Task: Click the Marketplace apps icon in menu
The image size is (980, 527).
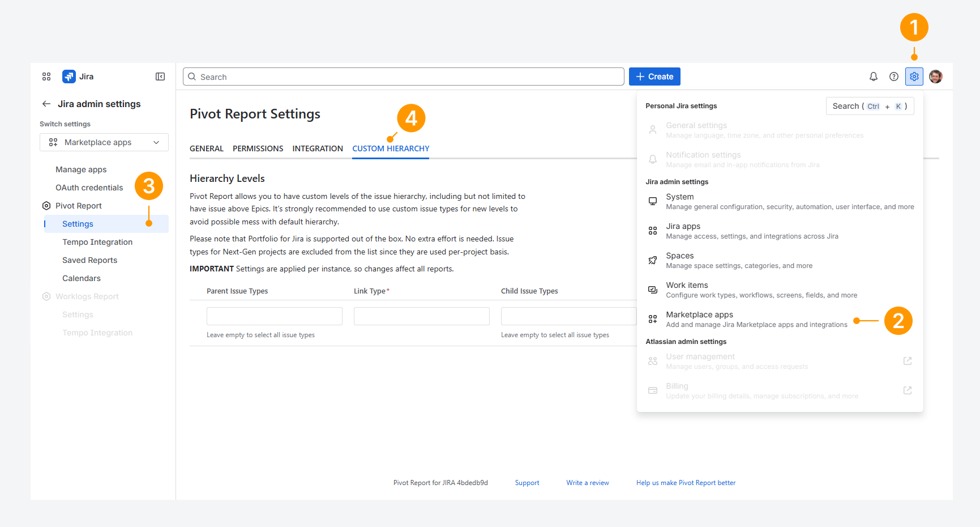Action: tap(653, 319)
